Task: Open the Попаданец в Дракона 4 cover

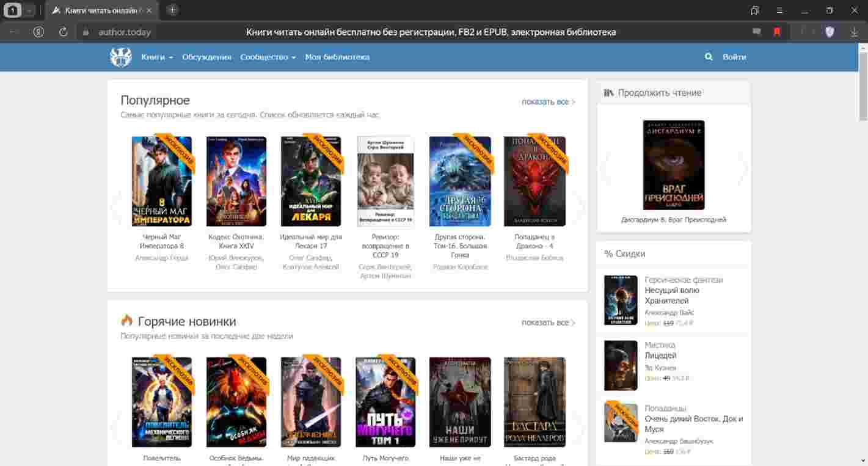Action: [x=534, y=181]
